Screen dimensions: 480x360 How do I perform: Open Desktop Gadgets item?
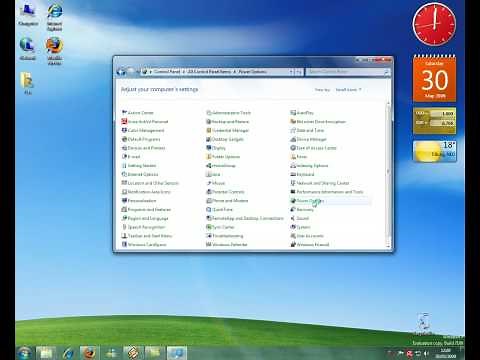(x=225, y=139)
